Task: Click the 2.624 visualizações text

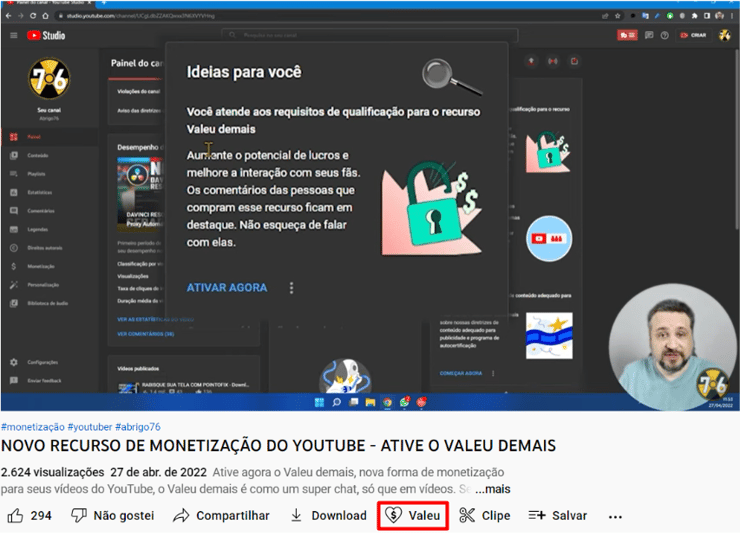Action: pyautogui.click(x=52, y=472)
